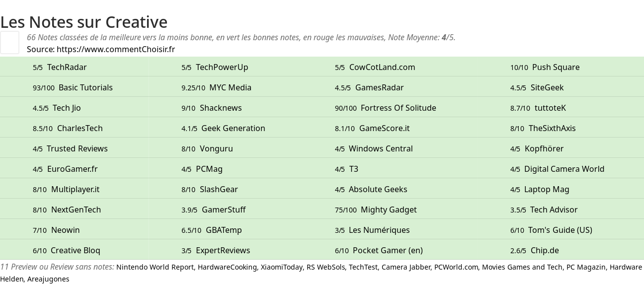Select the CowCotLand.com rating entry

coord(375,67)
